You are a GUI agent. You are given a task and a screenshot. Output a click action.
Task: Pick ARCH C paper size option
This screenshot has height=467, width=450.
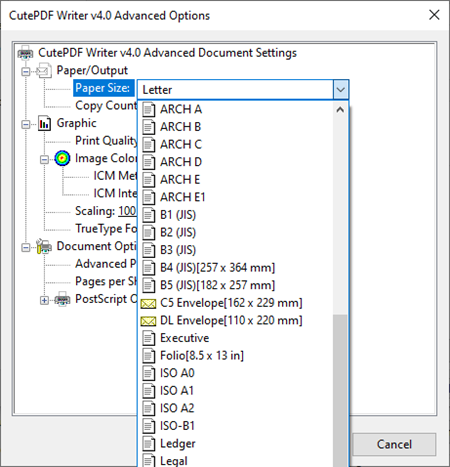tap(235, 145)
